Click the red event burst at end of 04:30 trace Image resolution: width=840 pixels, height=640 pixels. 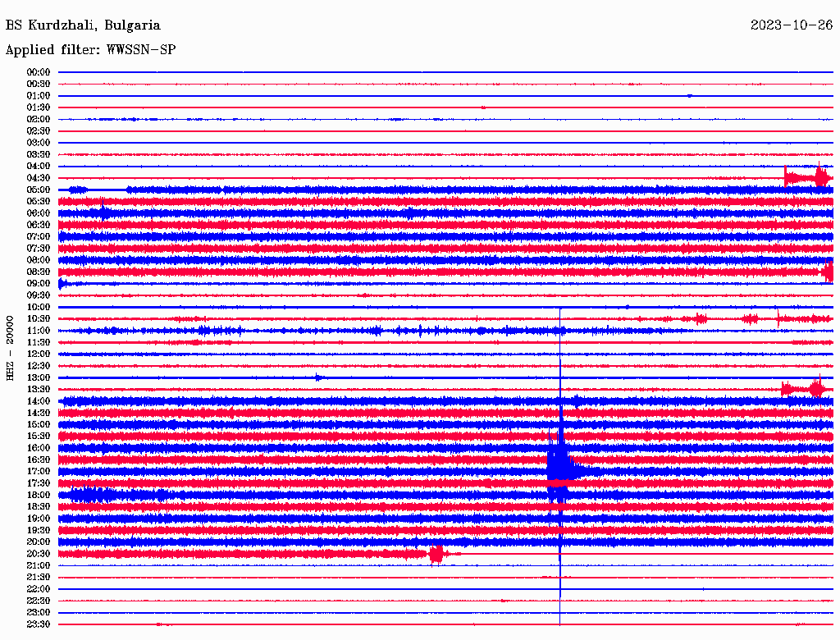(808, 177)
